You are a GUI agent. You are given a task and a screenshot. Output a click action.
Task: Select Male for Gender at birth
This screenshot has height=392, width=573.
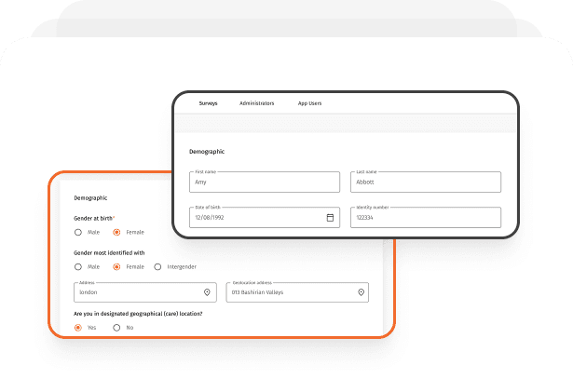click(x=78, y=233)
